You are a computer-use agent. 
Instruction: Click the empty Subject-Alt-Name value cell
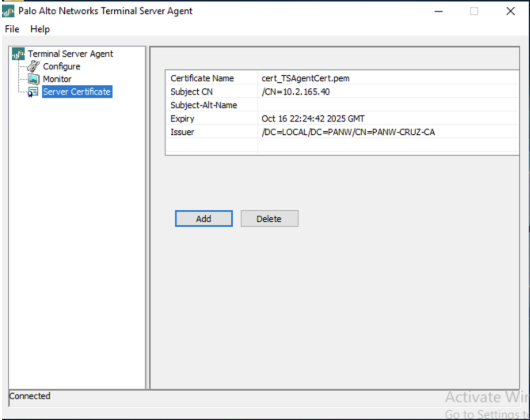(384, 105)
